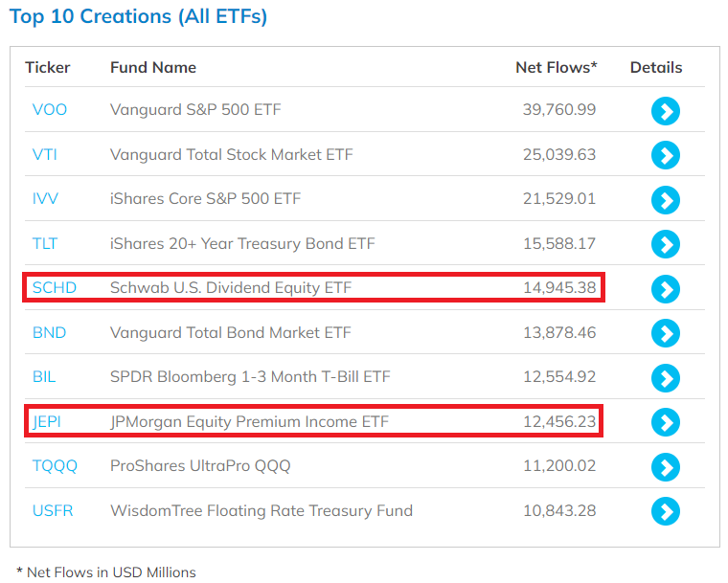The height and width of the screenshot is (583, 728).
Task: Click details arrow for VTI fund
Action: 665,155
